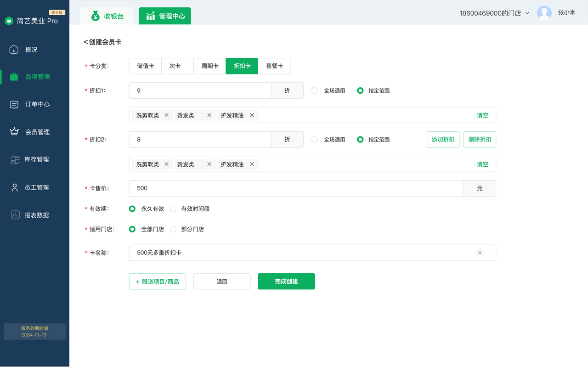Viewport: 588px width, 367px height.
Task: Choose 有效时间段 validity option
Action: coord(173,209)
